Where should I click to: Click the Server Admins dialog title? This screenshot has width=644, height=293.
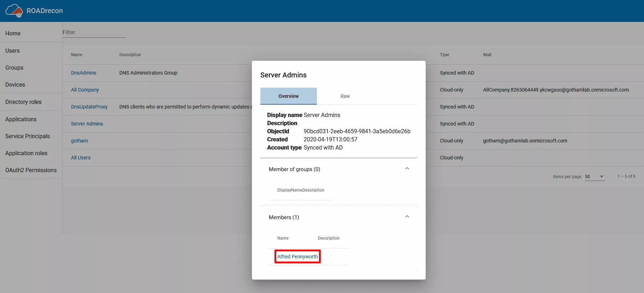tap(283, 75)
